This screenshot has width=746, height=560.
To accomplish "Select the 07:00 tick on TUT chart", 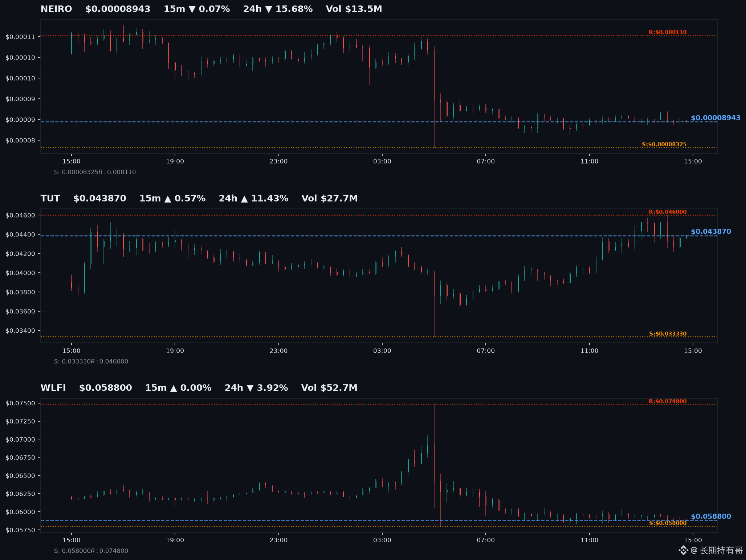I will [x=486, y=351].
